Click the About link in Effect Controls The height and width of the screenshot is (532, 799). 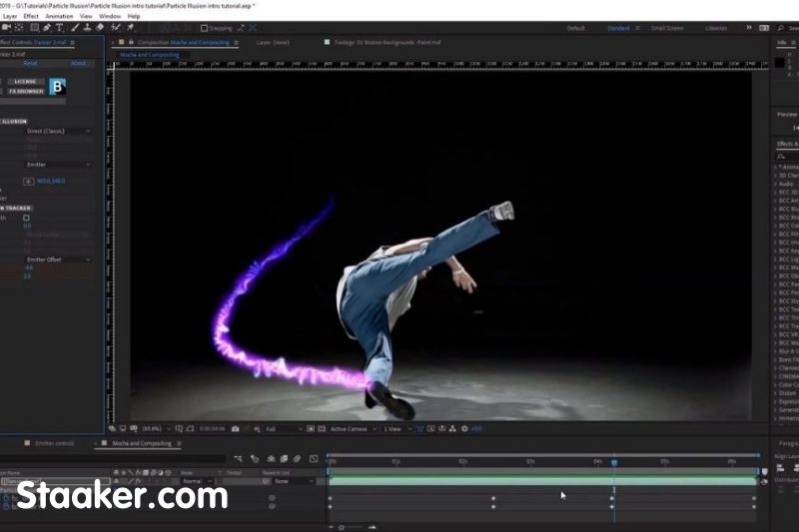pos(79,64)
